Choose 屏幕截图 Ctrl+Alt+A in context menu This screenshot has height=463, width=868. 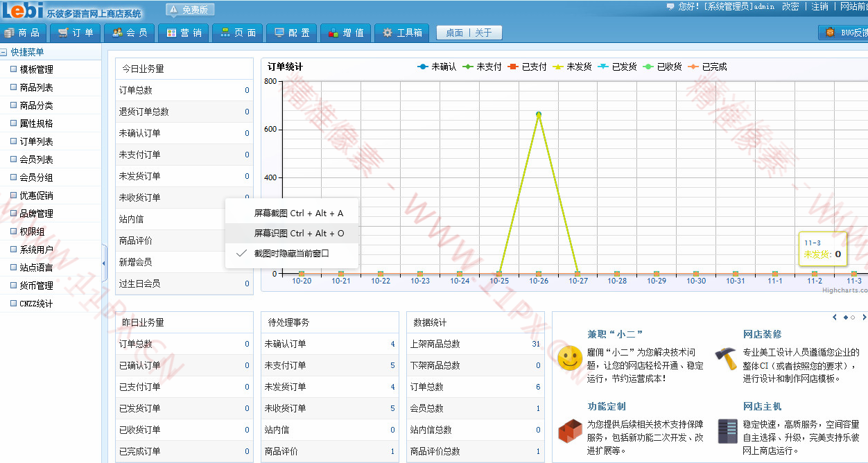coord(292,213)
